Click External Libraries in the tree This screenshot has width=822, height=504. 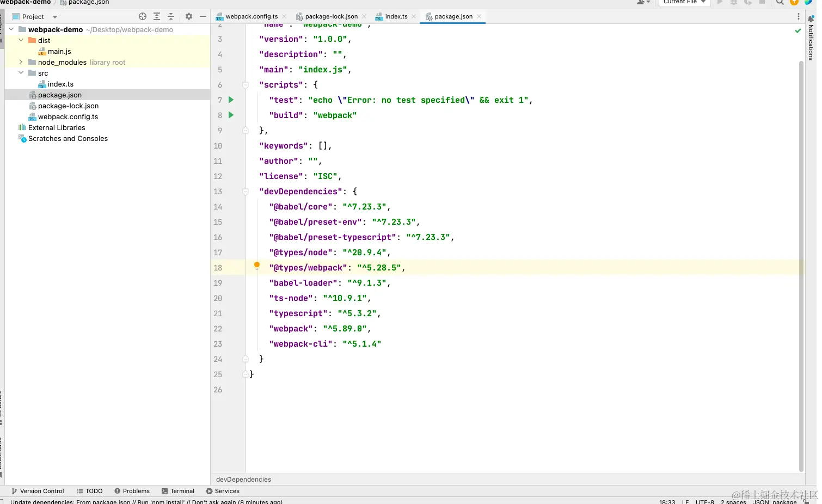(x=57, y=127)
